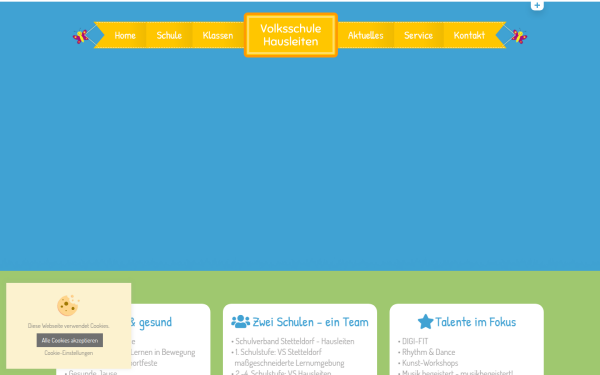The height and width of the screenshot is (375, 600).
Task: Click the butterfly icon right of Kontakt
Action: click(x=519, y=36)
